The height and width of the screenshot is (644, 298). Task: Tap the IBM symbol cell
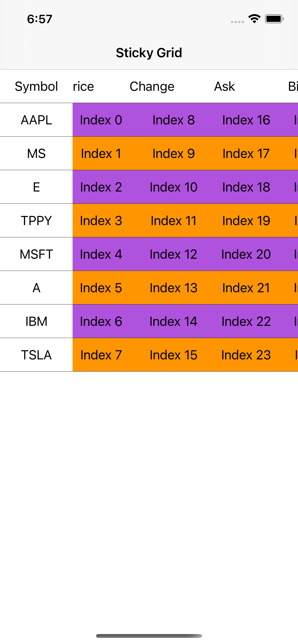(36, 321)
